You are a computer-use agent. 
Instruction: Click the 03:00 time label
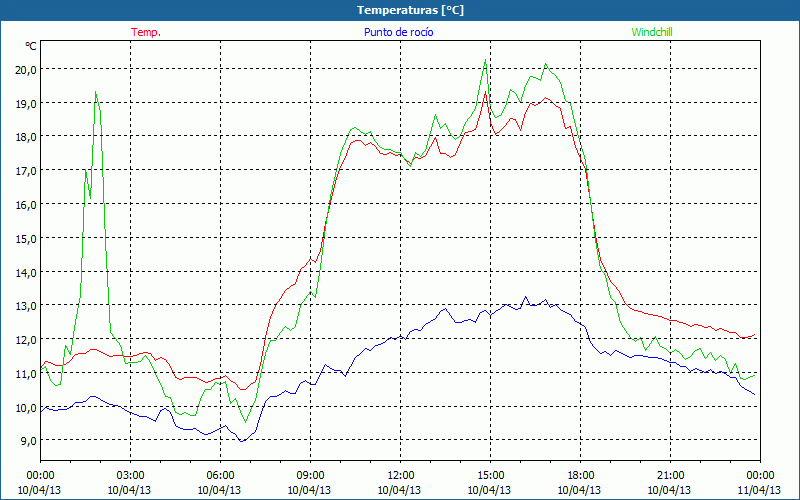click(130, 475)
